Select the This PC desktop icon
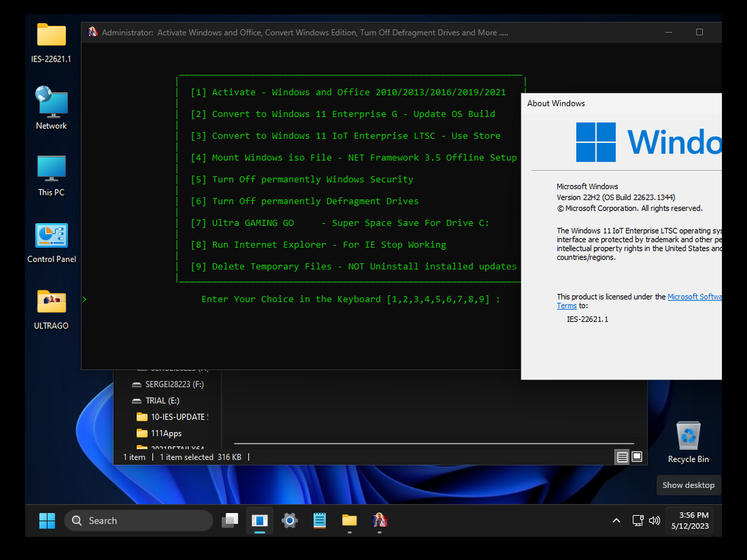Viewport: 747px width, 560px height. [51, 175]
